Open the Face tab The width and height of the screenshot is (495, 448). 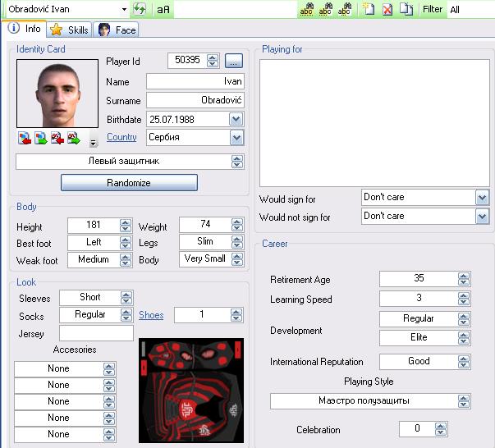coord(117,30)
